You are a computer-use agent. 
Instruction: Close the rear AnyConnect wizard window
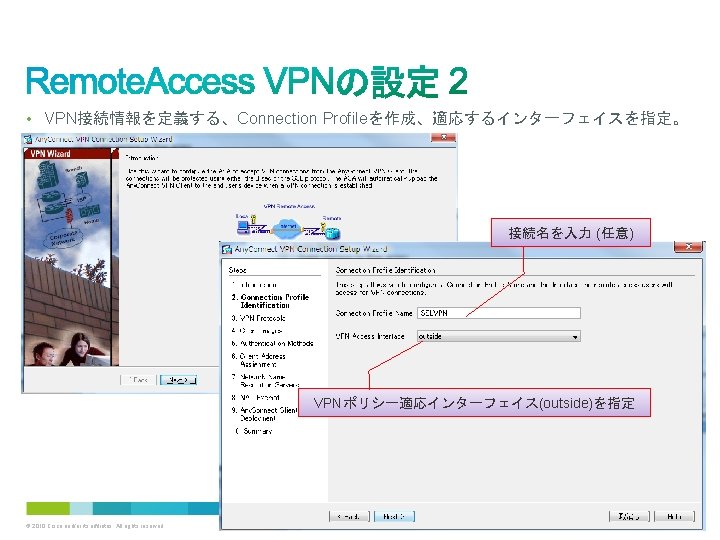pos(443,137)
